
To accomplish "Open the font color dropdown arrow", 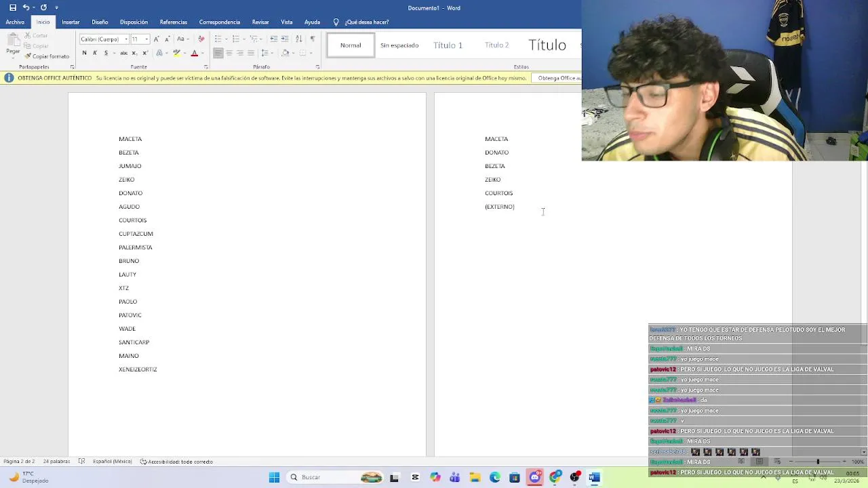I will [x=203, y=53].
